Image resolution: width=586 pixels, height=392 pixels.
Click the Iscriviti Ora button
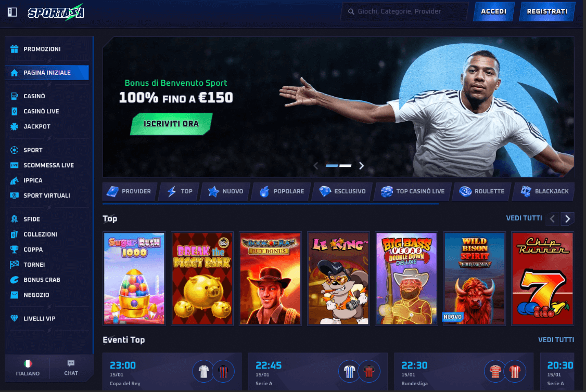(171, 124)
